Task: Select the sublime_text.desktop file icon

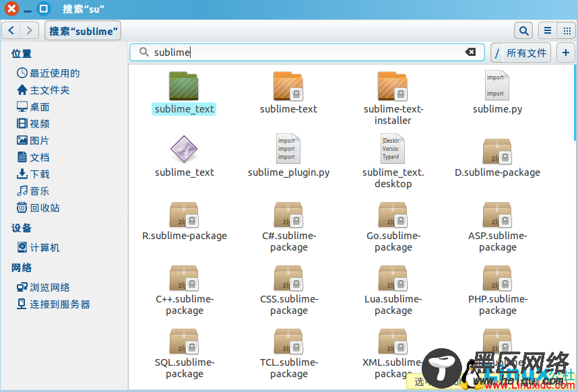Action: (x=393, y=148)
